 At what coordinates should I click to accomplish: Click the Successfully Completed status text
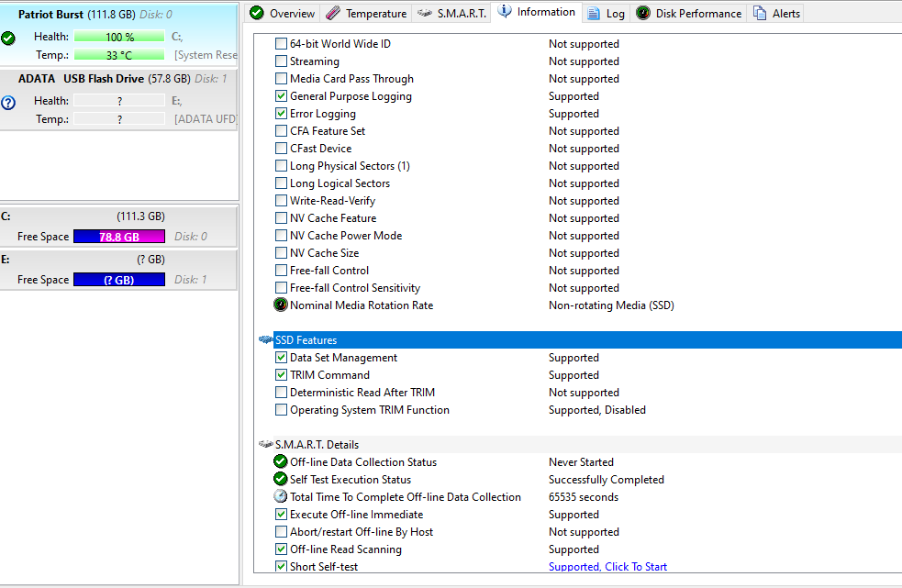pos(607,480)
